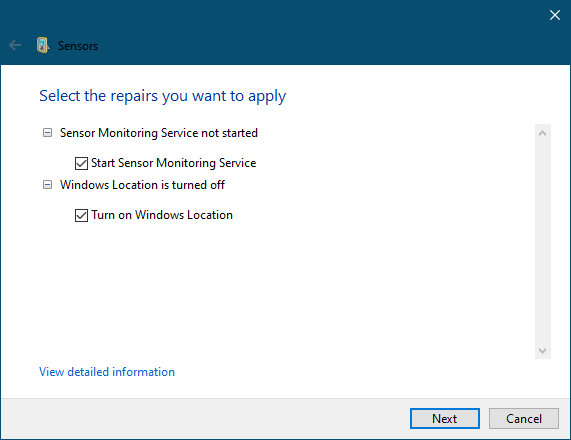This screenshot has height=440, width=571.
Task: Uncheck the Turn on Windows Location checkbox
Action: (x=81, y=215)
